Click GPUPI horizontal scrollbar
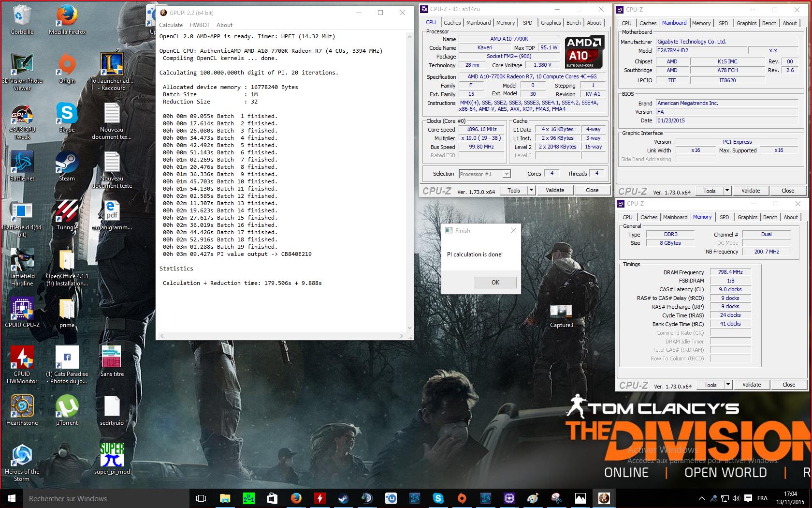 (281, 335)
